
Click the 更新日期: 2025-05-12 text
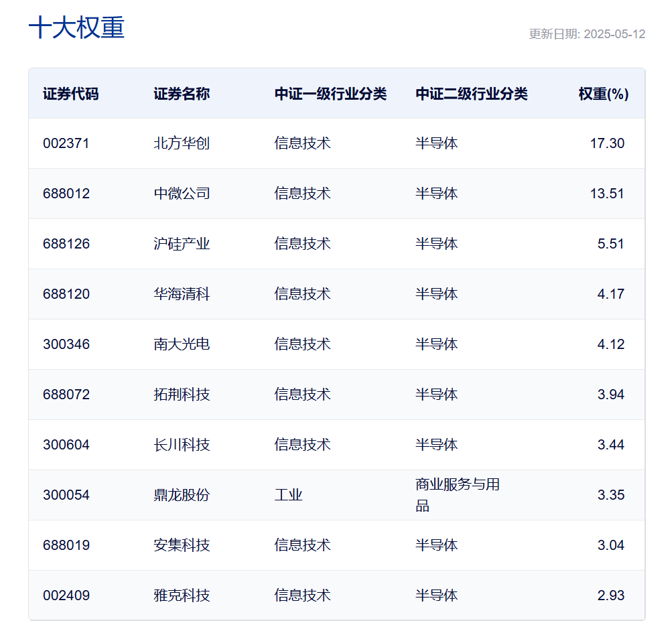click(587, 34)
